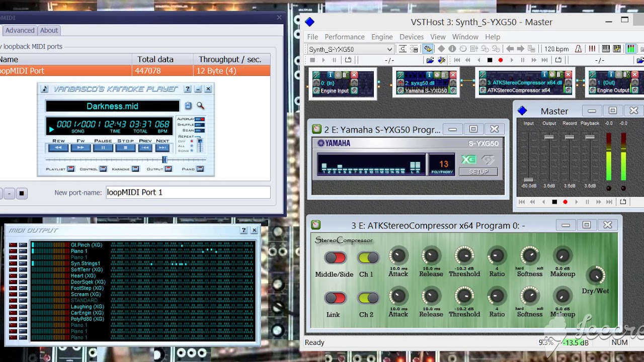The width and height of the screenshot is (644, 362).
Task: Toggle Autoplay switch in Karaoke Player
Action: coord(199,119)
